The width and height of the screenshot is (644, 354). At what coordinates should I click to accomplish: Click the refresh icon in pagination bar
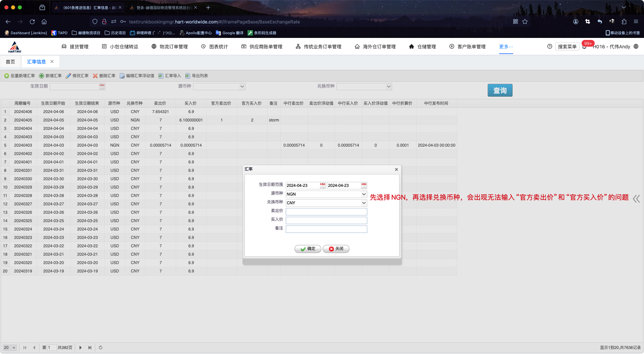tap(101, 348)
